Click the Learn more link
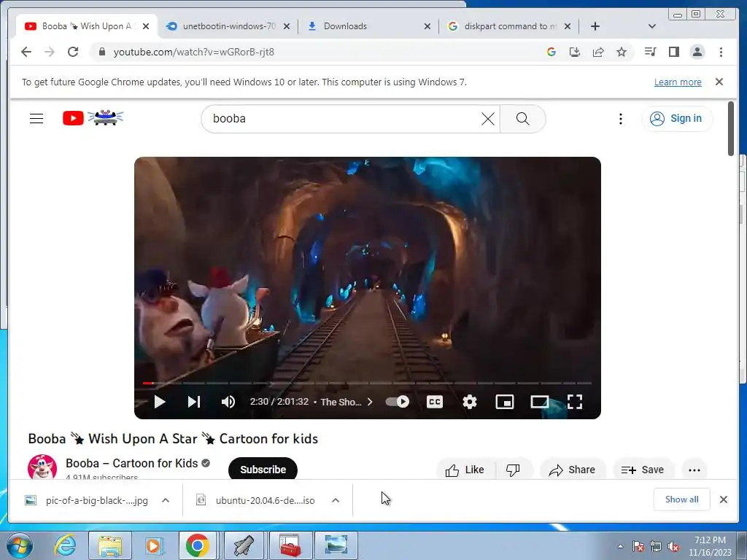747x560 pixels. coord(678,82)
